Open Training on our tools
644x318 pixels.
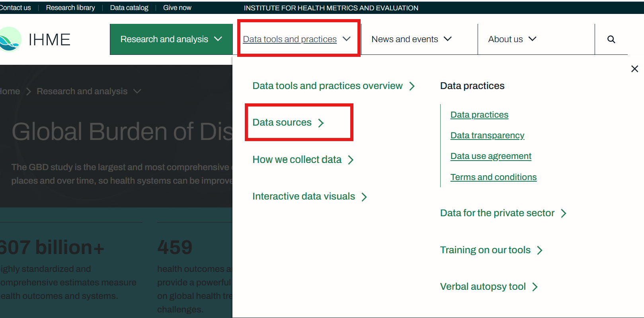[491, 250]
